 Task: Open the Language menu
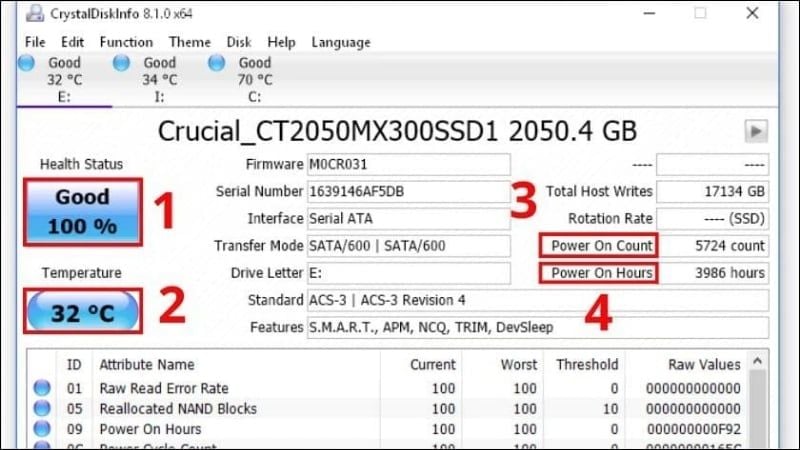pos(341,42)
